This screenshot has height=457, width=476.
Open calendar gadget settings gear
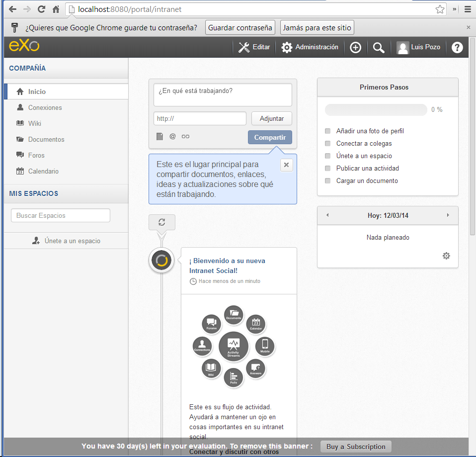(x=446, y=256)
